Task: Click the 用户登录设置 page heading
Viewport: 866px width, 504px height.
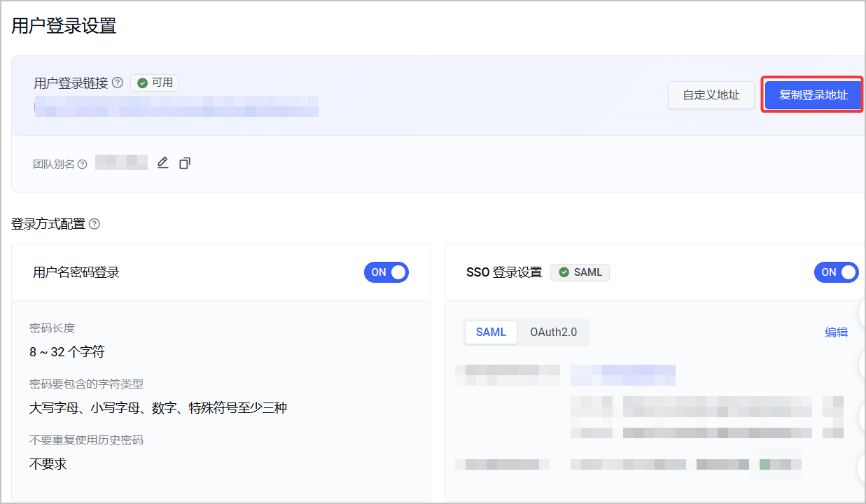Action: (x=64, y=27)
